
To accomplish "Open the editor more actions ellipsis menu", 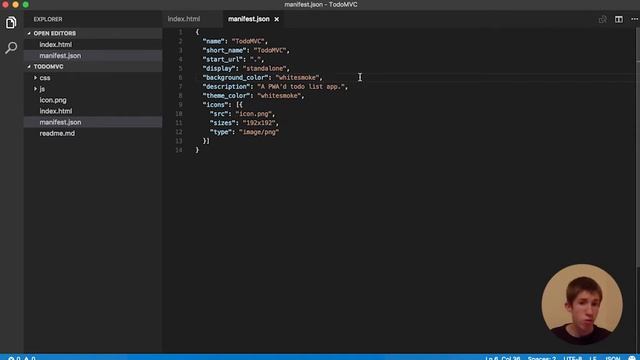I will 634,19.
